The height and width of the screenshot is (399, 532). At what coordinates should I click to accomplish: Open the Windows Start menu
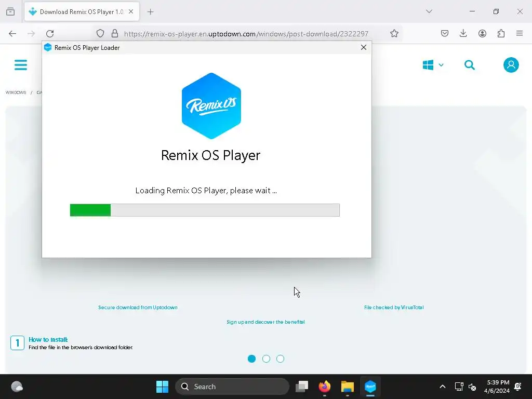coord(162,387)
